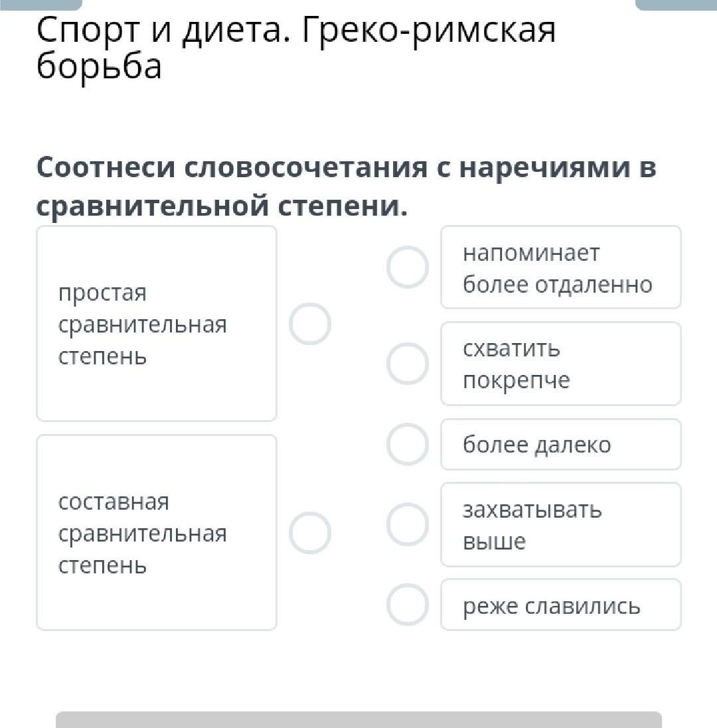Click the word 'борьба' in the heading
The image size is (717, 728).
[x=99, y=66]
